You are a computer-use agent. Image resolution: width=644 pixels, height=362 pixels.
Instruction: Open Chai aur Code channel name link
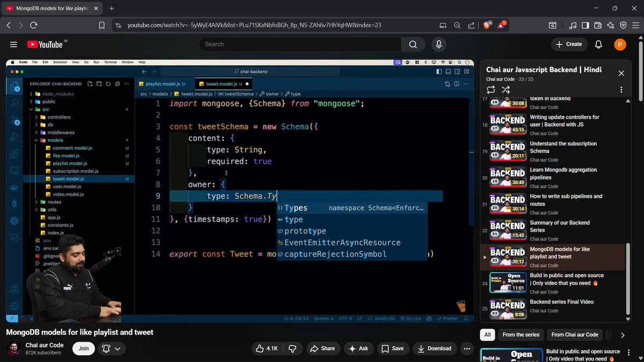(45, 345)
